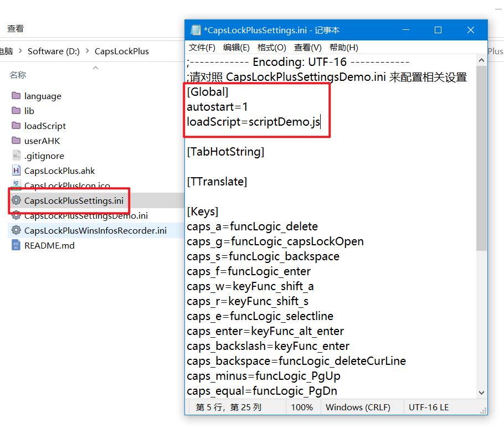Click the Notepad icon in title bar
This screenshot has width=504, height=428.
point(196,30)
